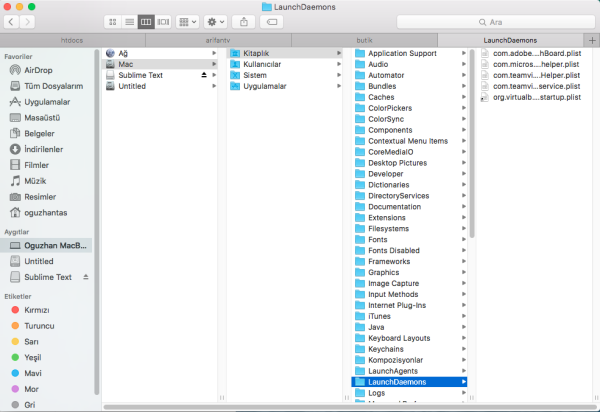The height and width of the screenshot is (412, 600).
Task: Add a new tab with plus button
Action: point(592,40)
